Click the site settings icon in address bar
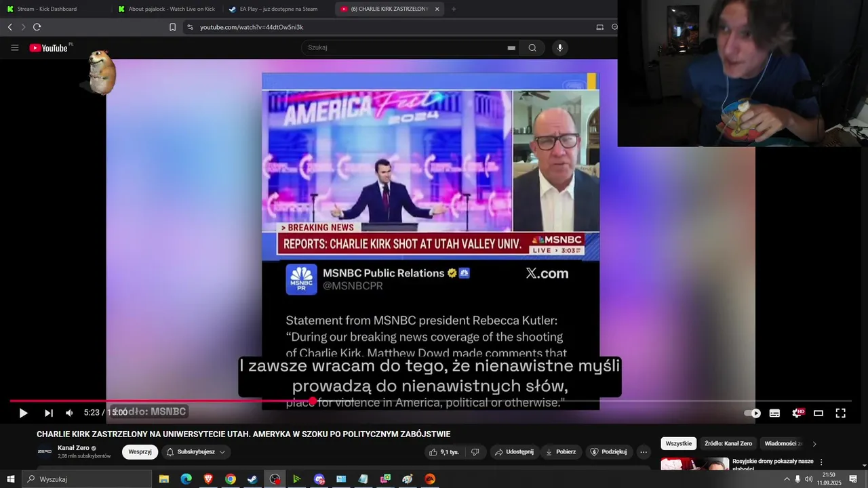The image size is (868, 488). click(x=190, y=27)
